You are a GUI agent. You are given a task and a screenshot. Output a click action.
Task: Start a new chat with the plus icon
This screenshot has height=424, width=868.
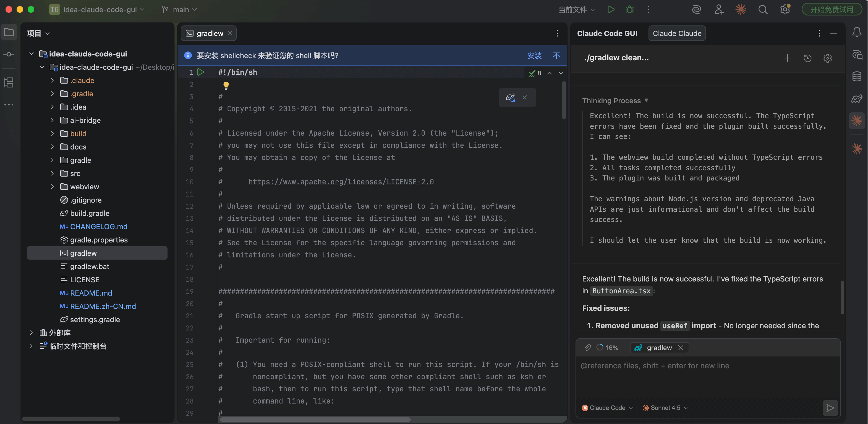[787, 58]
